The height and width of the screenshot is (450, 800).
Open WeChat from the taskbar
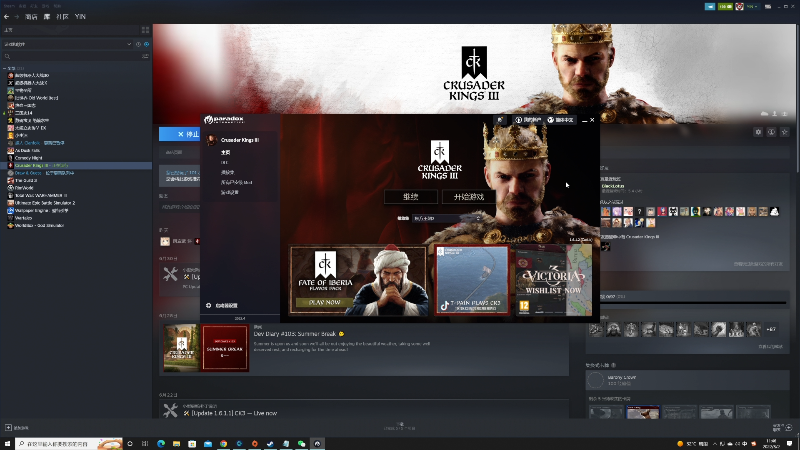tap(302, 444)
